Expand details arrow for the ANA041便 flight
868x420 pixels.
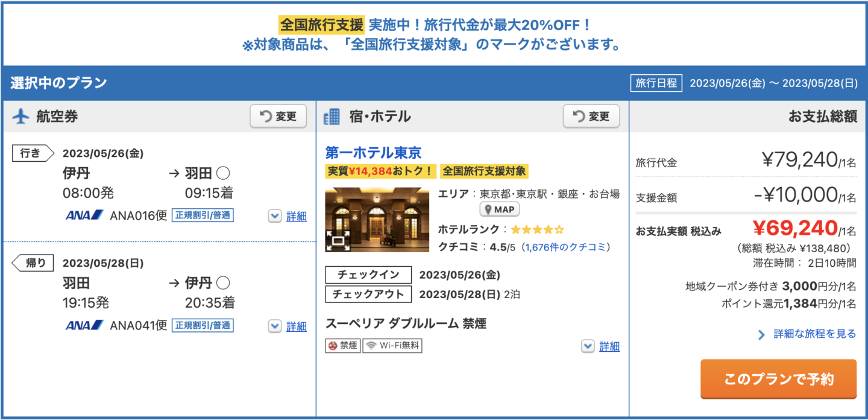[x=275, y=326]
